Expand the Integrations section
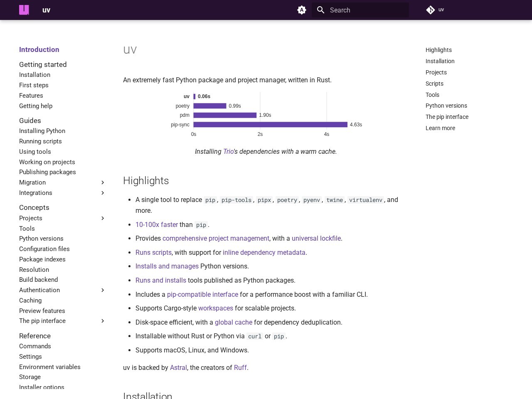 tap(103, 193)
